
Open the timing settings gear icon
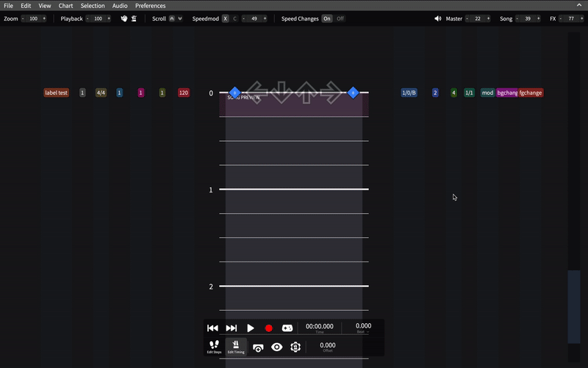[x=295, y=347]
